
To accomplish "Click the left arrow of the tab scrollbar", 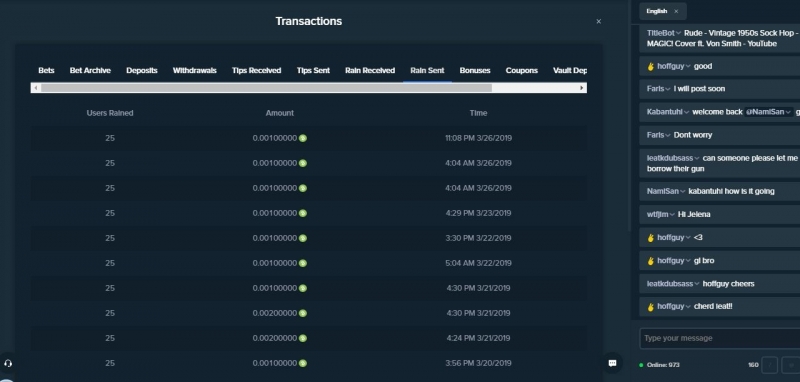I will click(x=35, y=88).
